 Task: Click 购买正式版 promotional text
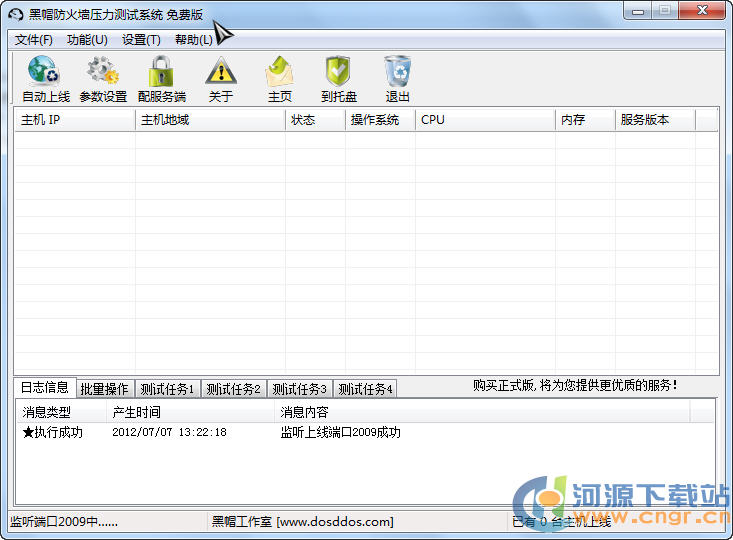(x=575, y=385)
